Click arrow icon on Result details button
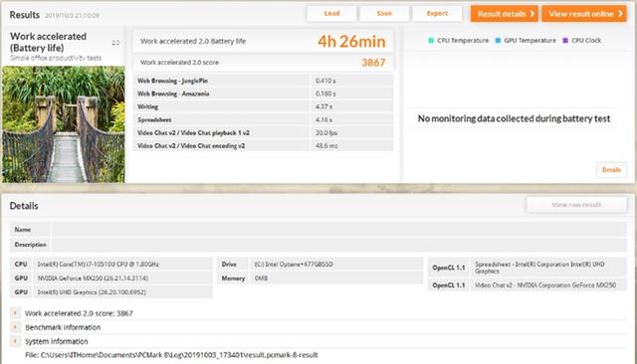 (531, 14)
